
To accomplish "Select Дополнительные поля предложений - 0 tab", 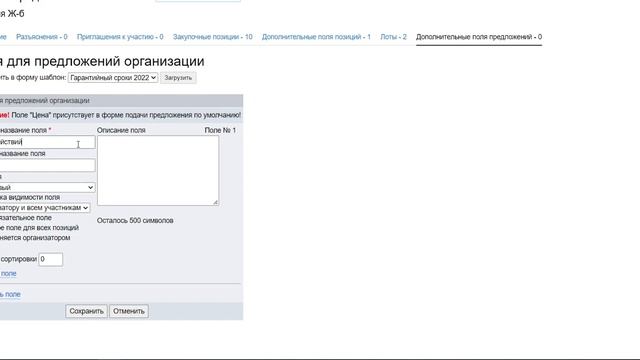I will 479,37.
